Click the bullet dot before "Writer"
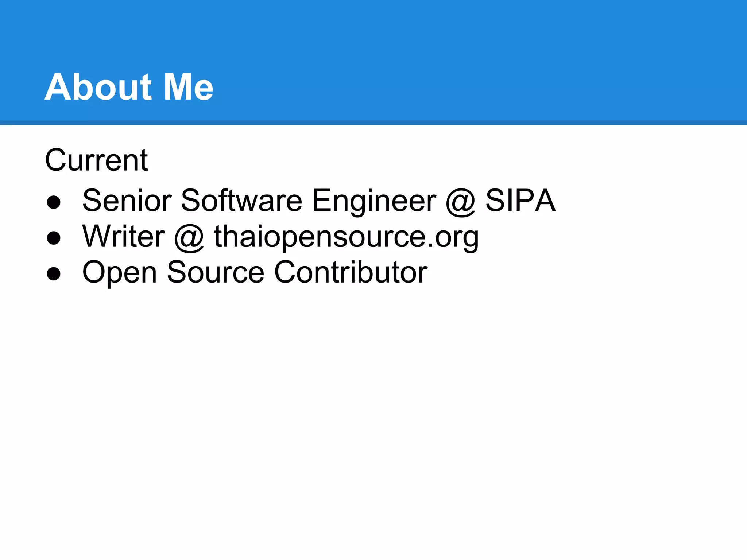The width and height of the screenshot is (747, 560). [x=54, y=238]
